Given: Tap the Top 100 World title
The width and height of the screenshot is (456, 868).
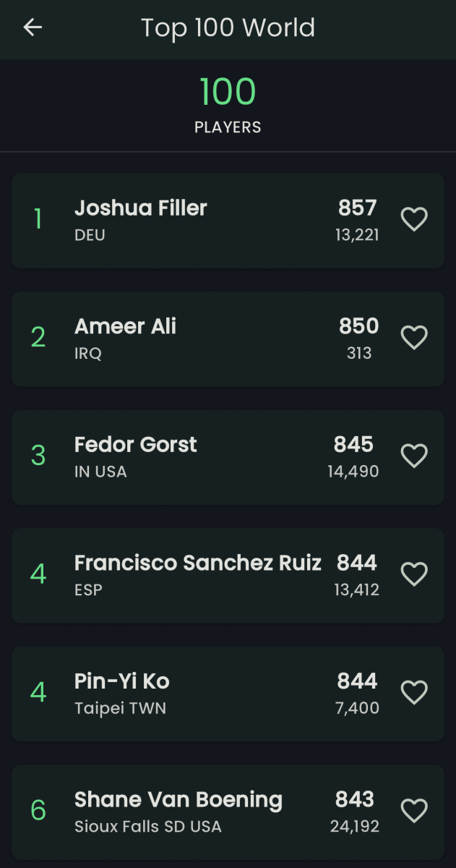Looking at the screenshot, I should click(x=228, y=28).
